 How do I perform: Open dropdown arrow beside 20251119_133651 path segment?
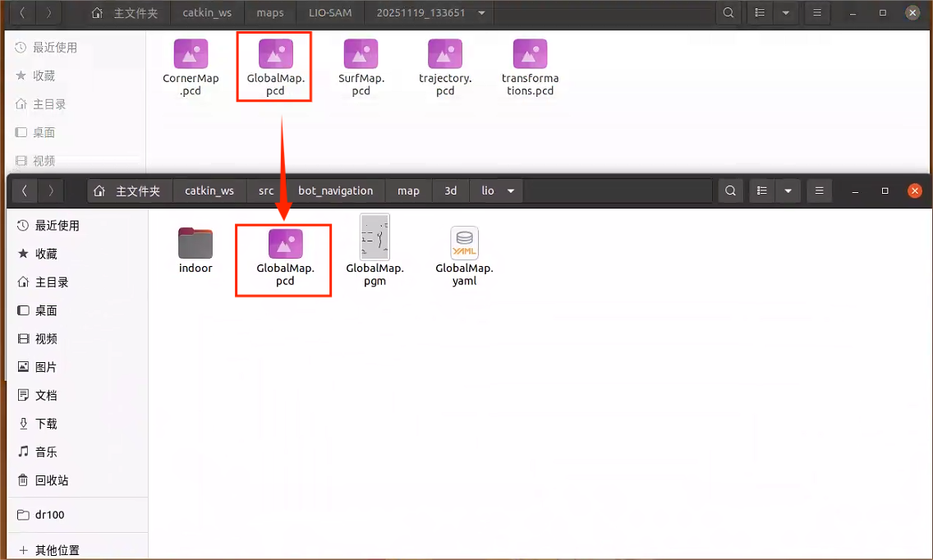(480, 13)
